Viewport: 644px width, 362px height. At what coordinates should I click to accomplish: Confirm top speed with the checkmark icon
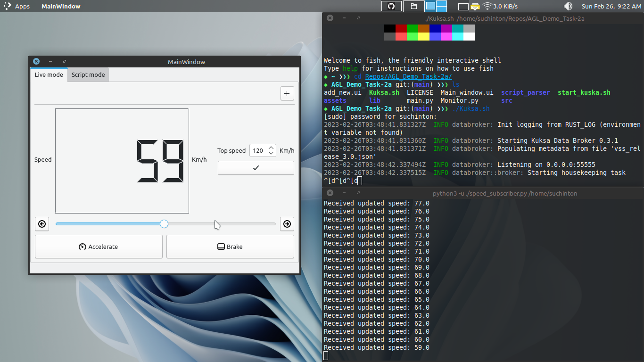pos(256,168)
